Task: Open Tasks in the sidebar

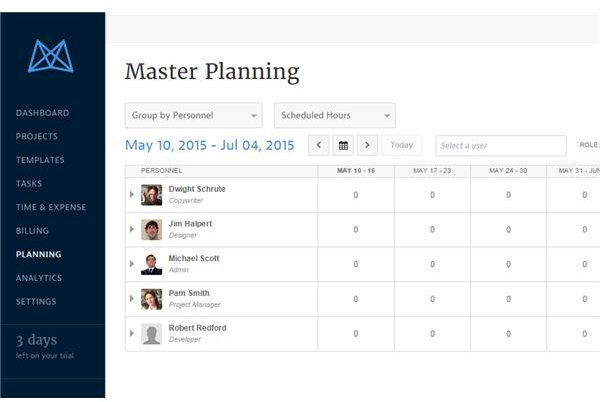Action: pyautogui.click(x=29, y=184)
